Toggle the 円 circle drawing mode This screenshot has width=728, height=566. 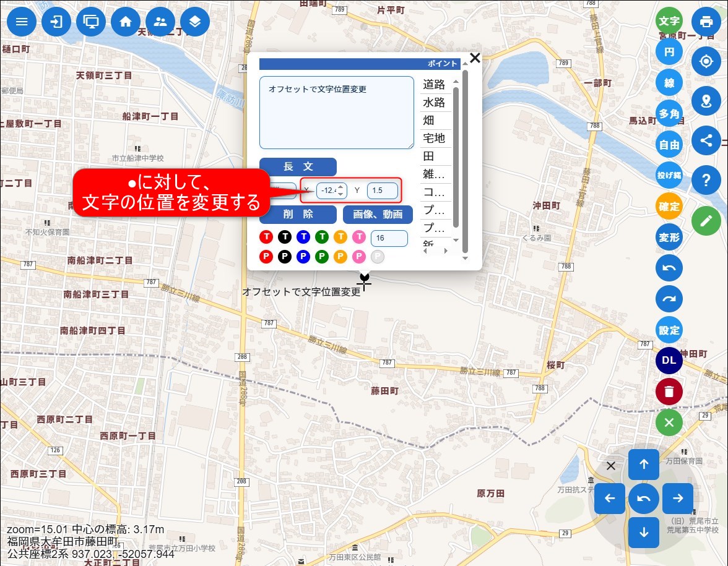pos(669,52)
